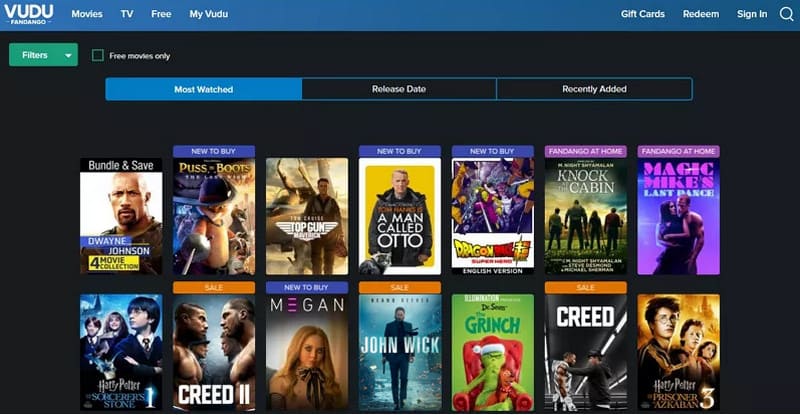800x415 pixels.
Task: Click NEW TO BUY badge above Puss in Boots
Action: [214, 151]
